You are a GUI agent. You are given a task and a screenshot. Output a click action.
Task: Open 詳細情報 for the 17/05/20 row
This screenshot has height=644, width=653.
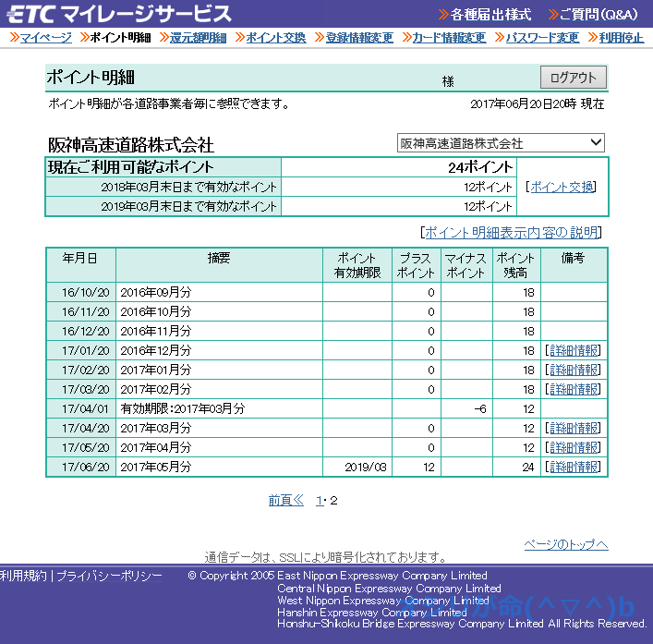pyautogui.click(x=574, y=447)
